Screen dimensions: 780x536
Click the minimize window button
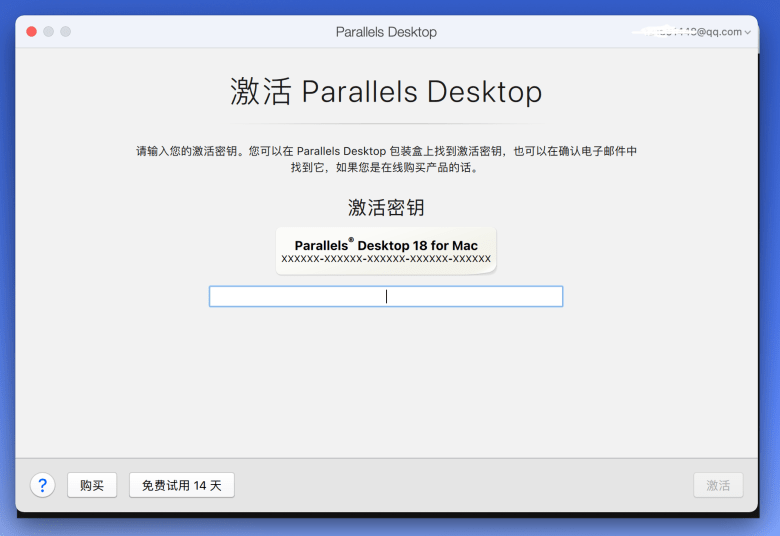(x=48, y=32)
